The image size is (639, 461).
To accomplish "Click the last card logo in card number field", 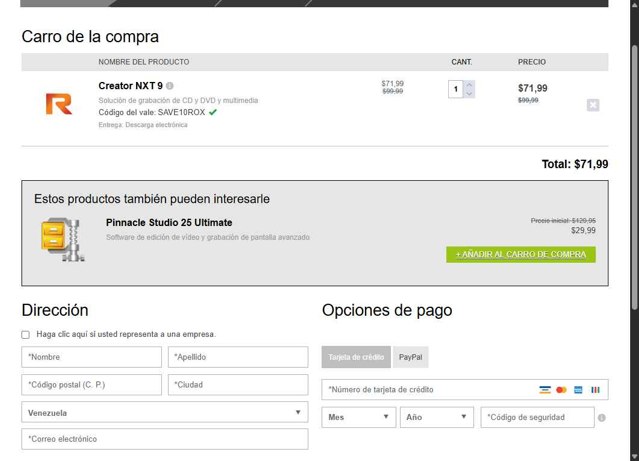I will pyautogui.click(x=595, y=390).
